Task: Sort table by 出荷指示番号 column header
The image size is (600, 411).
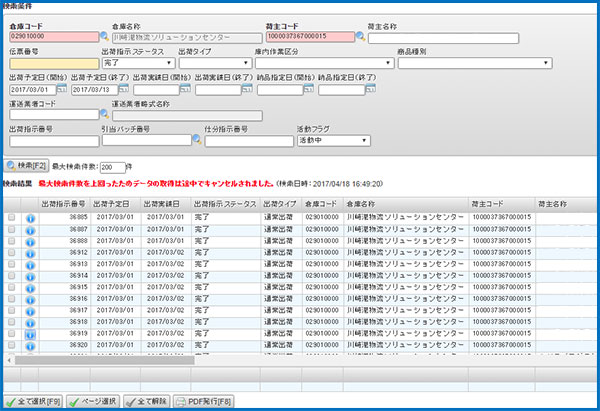Action: tap(66, 203)
